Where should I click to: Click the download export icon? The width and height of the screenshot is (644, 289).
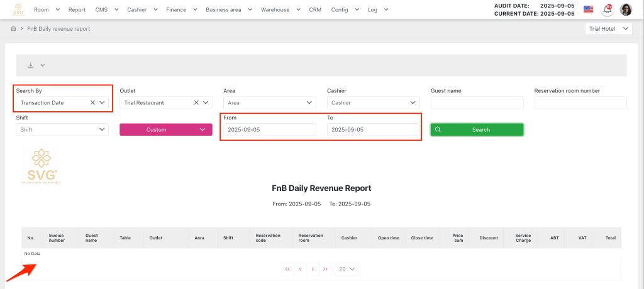(30, 65)
